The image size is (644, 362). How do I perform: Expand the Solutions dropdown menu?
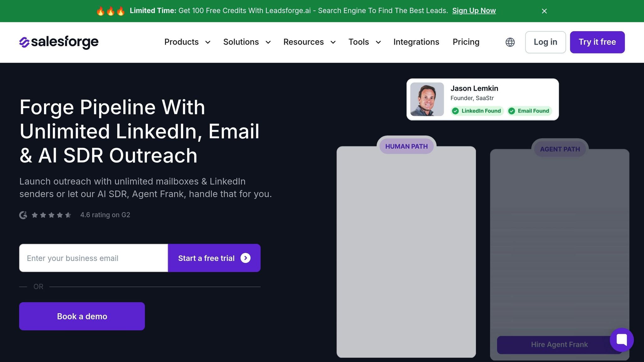[x=247, y=42]
